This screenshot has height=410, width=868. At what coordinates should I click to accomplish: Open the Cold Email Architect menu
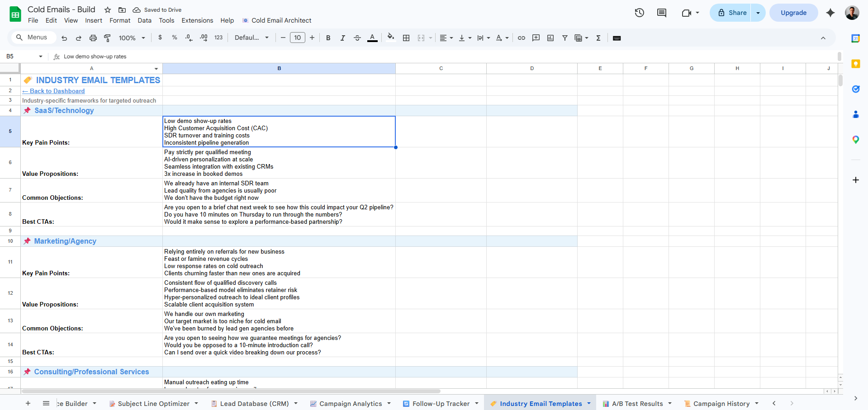tap(277, 20)
